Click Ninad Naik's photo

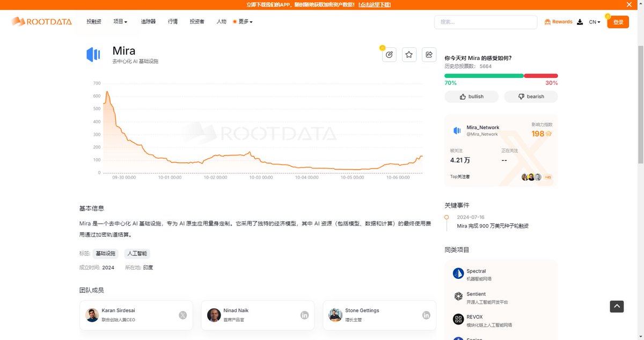[x=214, y=315]
